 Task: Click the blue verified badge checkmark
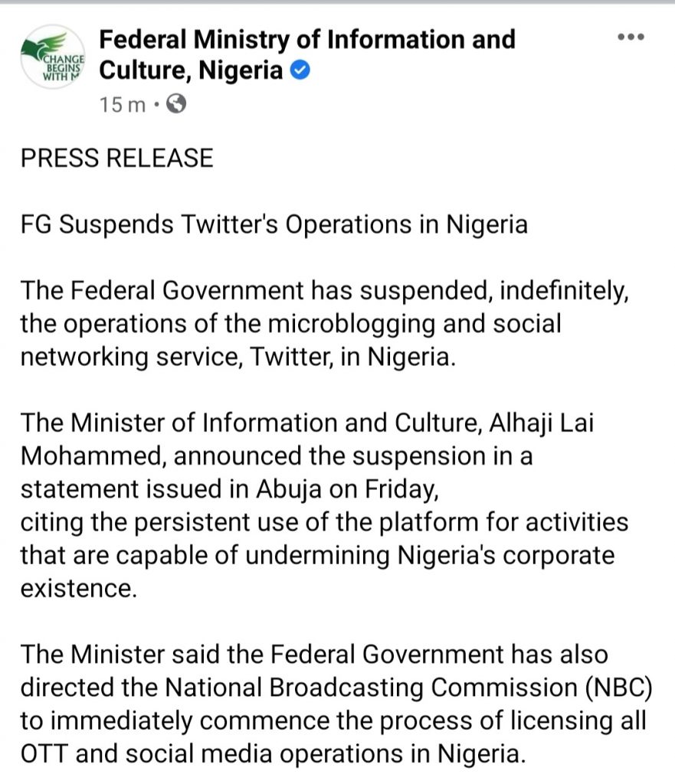[x=300, y=70]
